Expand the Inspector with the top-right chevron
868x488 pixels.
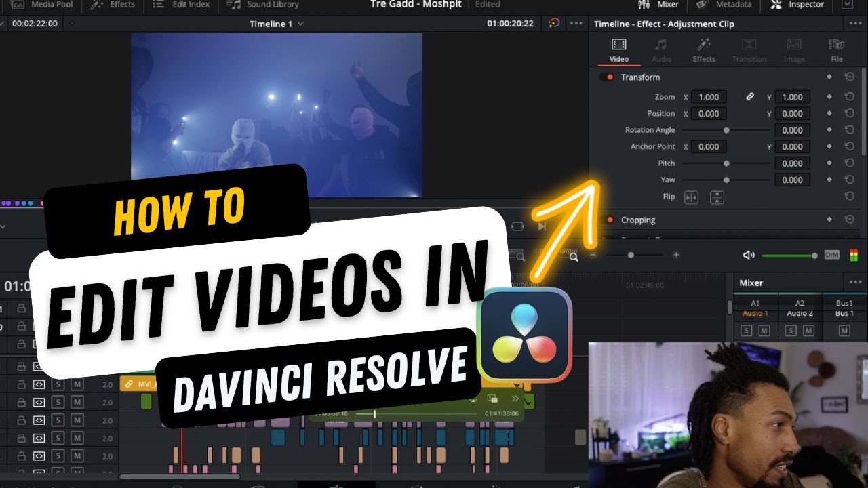pyautogui.click(x=846, y=4)
